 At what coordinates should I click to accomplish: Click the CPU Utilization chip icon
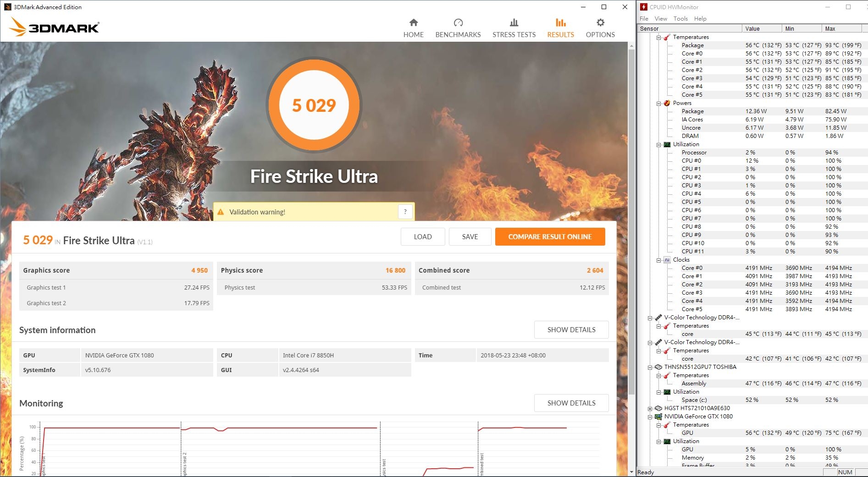[667, 144]
